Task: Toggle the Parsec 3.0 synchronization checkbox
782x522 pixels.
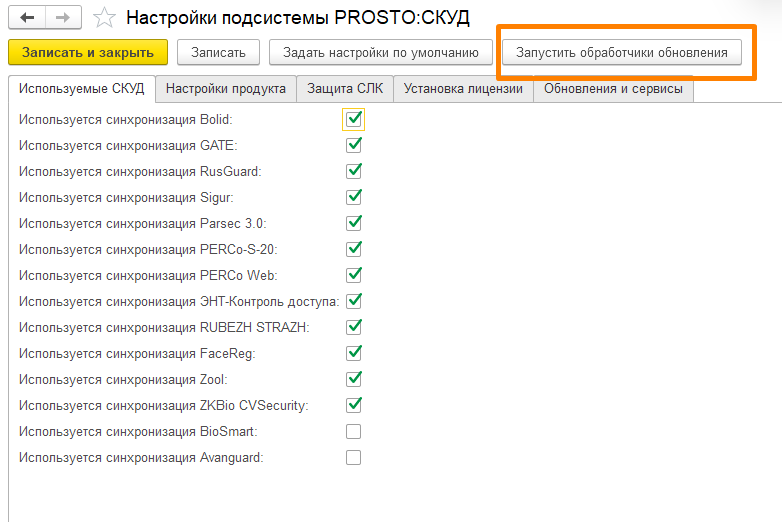Action: tap(354, 223)
